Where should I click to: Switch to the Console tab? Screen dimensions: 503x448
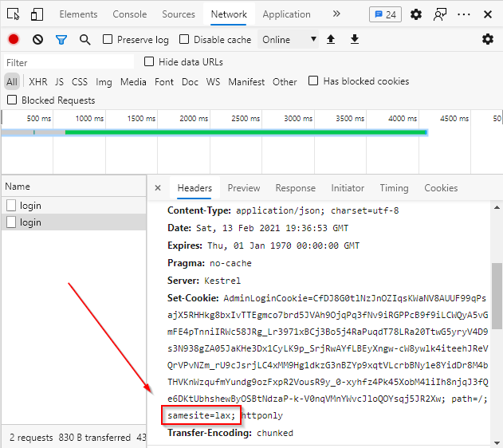coord(130,14)
